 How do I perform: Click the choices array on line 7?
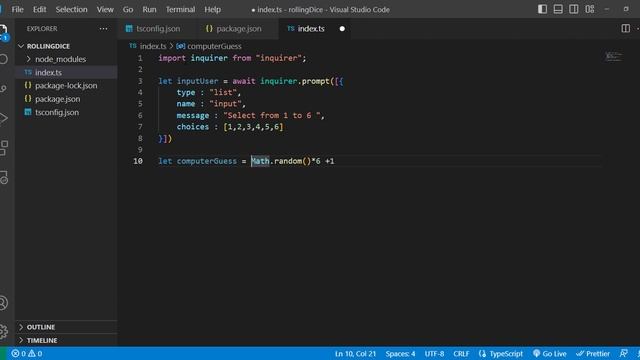[x=253, y=127]
